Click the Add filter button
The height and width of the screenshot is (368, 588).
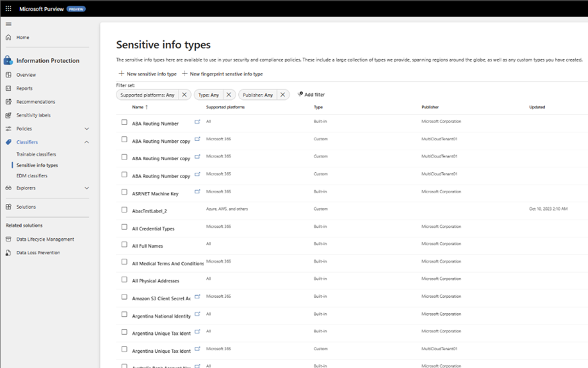(x=311, y=95)
